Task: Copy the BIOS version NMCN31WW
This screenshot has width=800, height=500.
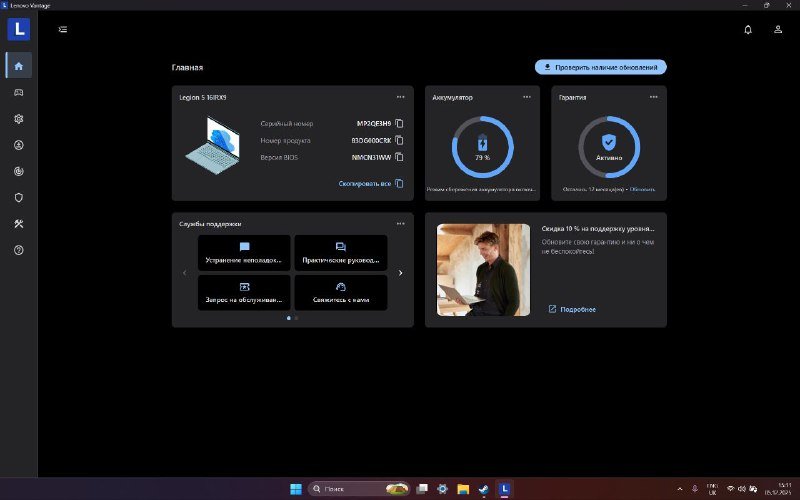Action: point(399,157)
